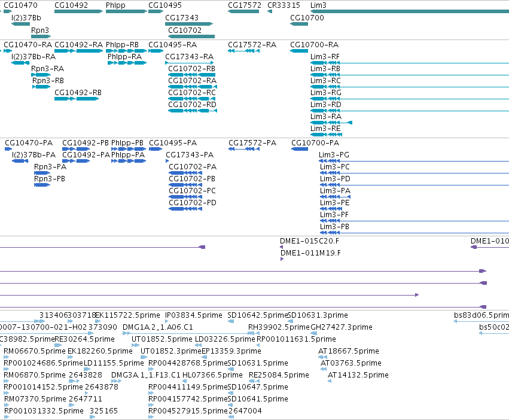Click the Rpn3-PB protein label
This screenshot has height=420, width=509.
point(49,179)
